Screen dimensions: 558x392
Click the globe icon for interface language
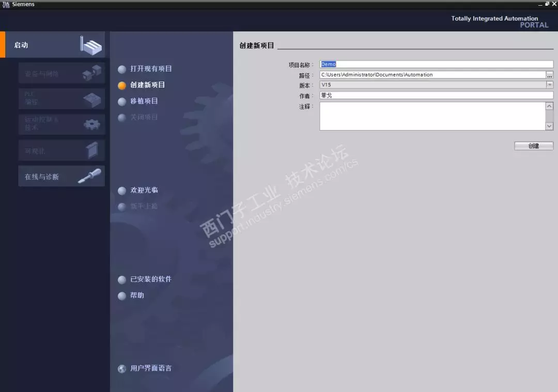pos(122,369)
